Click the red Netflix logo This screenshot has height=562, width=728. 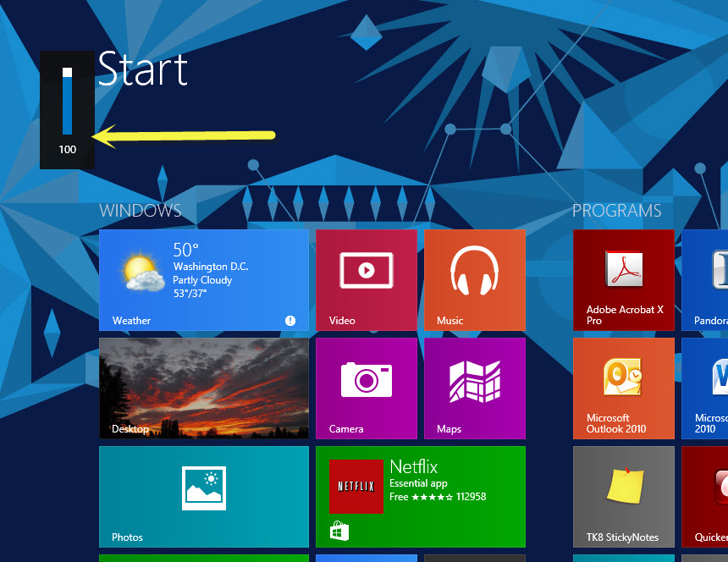click(x=356, y=487)
